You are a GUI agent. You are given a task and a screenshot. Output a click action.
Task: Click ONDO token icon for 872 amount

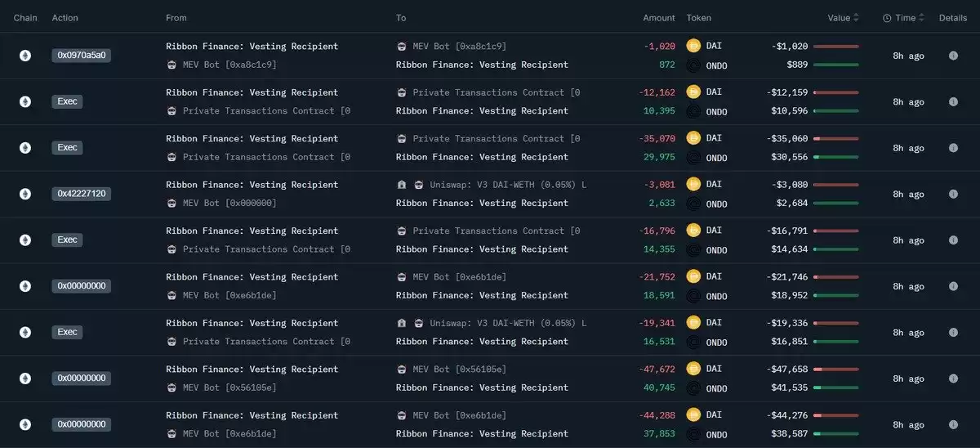694,65
